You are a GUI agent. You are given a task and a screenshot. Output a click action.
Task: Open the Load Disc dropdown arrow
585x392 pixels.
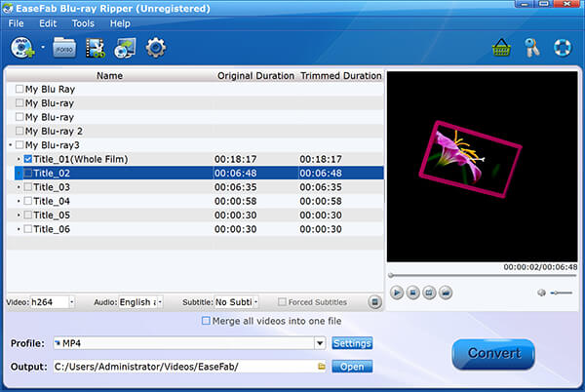(x=43, y=48)
